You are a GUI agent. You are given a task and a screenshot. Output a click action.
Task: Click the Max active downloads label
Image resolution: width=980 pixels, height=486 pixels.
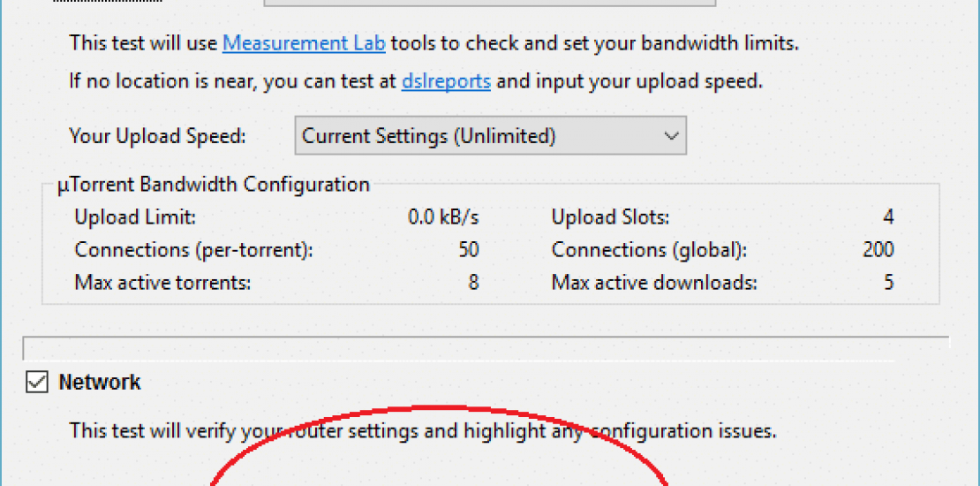(654, 283)
